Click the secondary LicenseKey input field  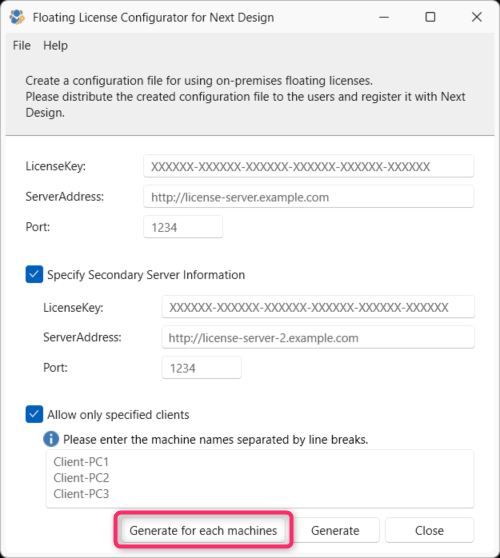click(318, 307)
